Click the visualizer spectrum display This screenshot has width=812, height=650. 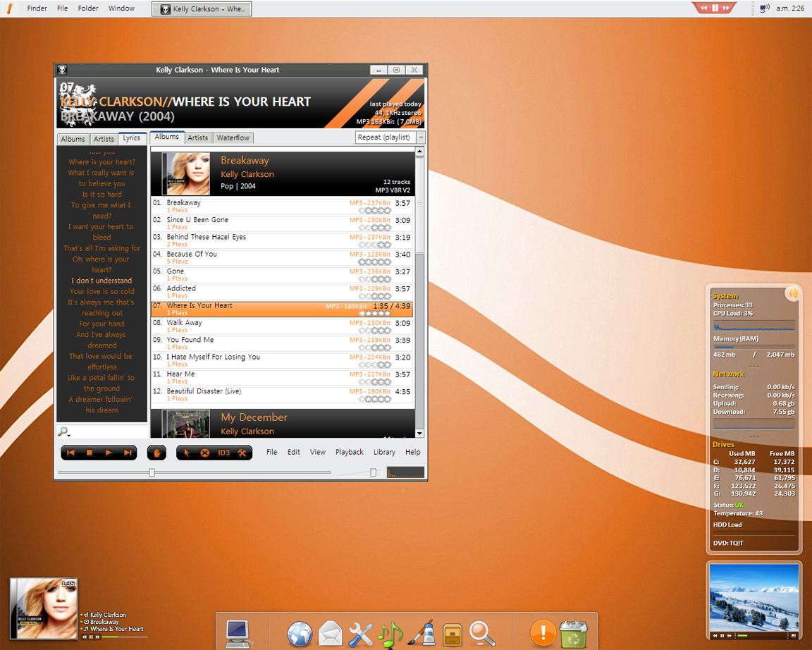[405, 472]
